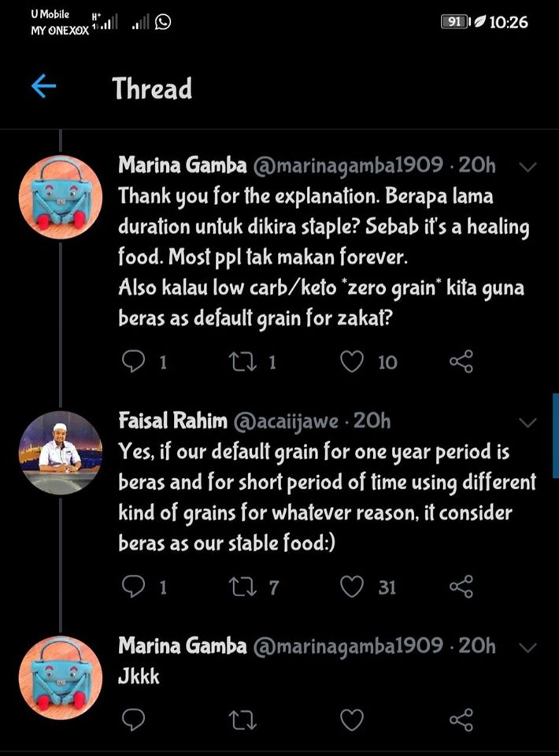
Task: Open the @acaiijawe profile handle
Action: pyautogui.click(x=287, y=422)
